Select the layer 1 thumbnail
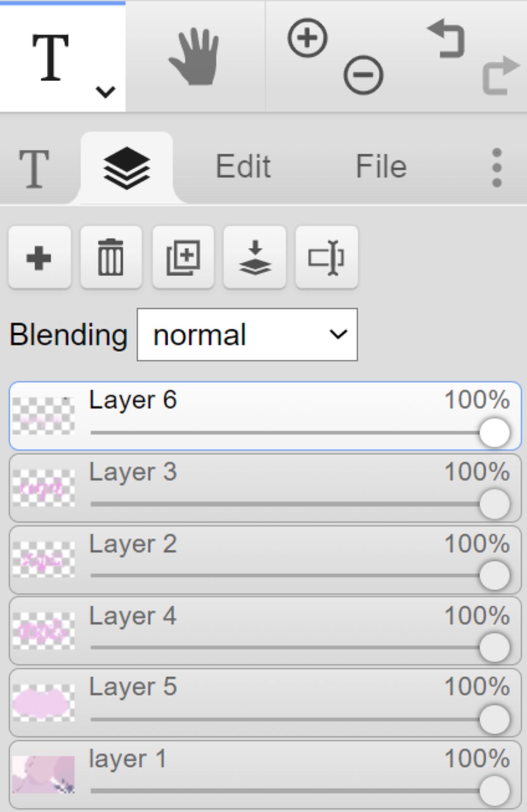The image size is (527, 812). tap(44, 774)
